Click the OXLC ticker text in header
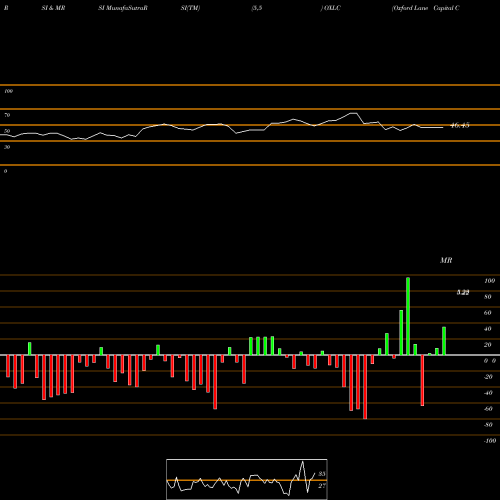500x500 pixels. 332,8
